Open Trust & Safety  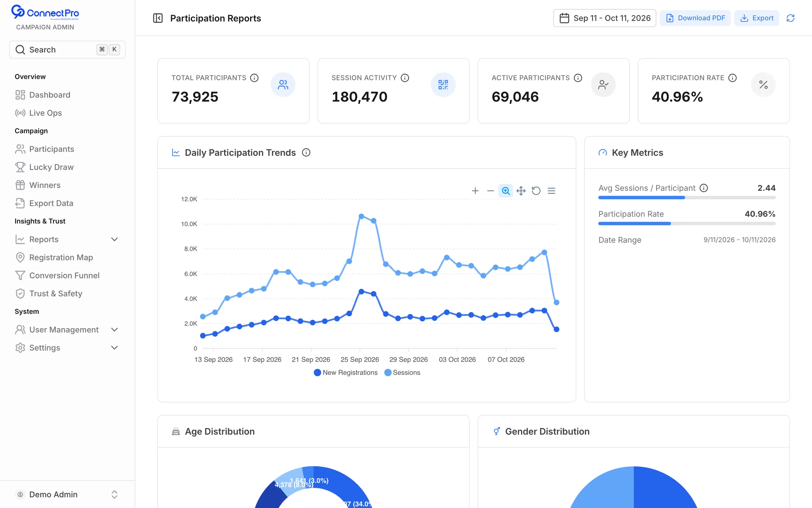coord(67,294)
